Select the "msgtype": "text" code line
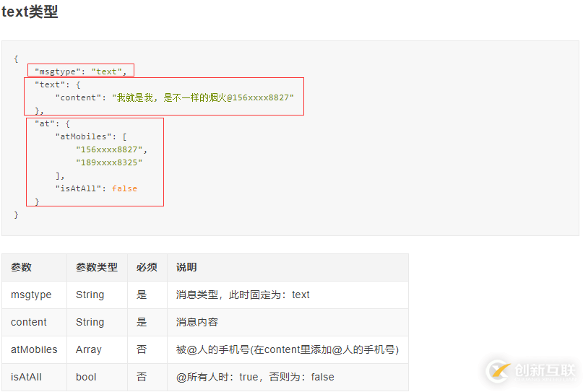 (81, 71)
